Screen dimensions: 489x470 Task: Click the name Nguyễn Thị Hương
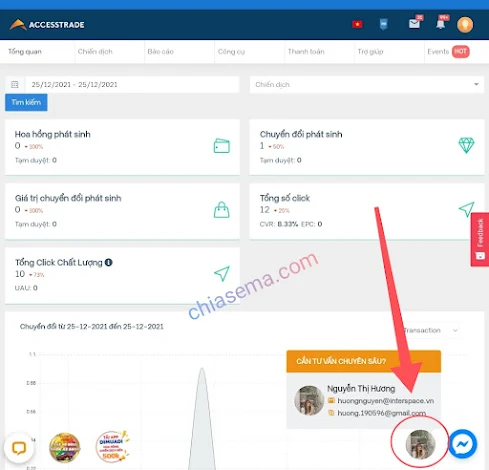[361, 389]
